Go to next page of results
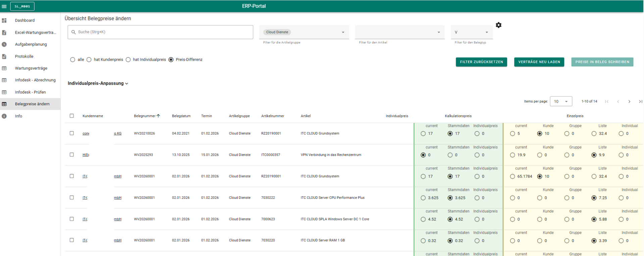 (x=629, y=101)
